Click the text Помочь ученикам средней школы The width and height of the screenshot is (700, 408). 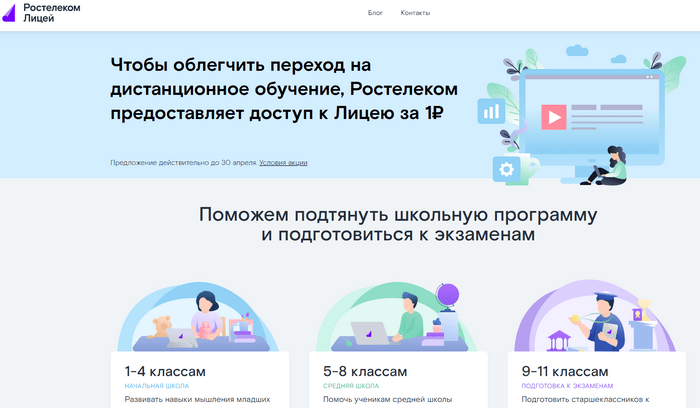tap(388, 399)
